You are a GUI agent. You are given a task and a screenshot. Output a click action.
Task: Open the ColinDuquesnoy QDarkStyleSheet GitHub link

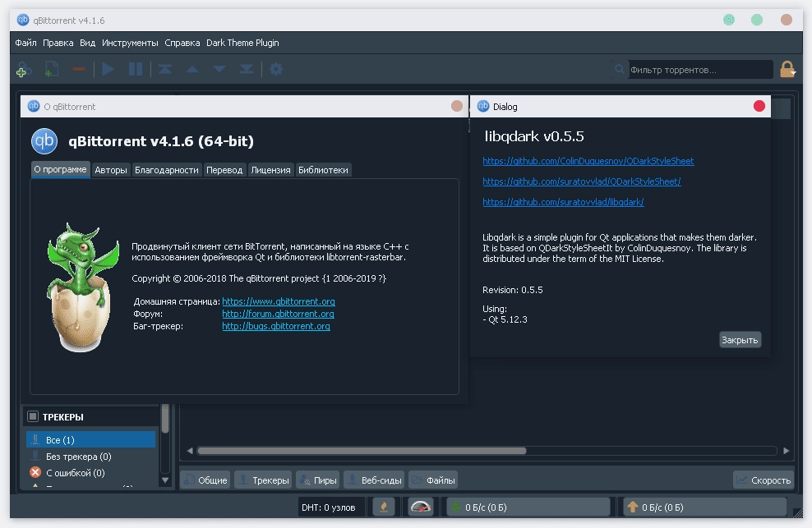pos(588,161)
